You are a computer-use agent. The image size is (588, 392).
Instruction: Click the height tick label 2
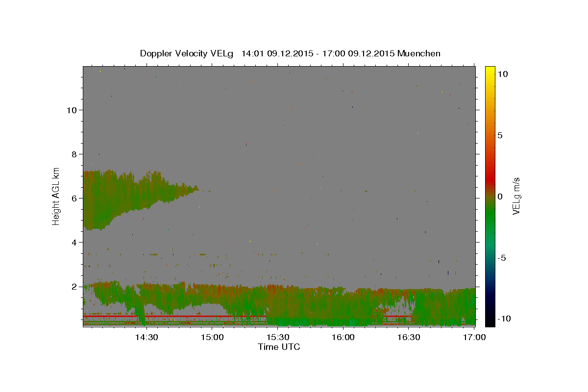point(74,287)
